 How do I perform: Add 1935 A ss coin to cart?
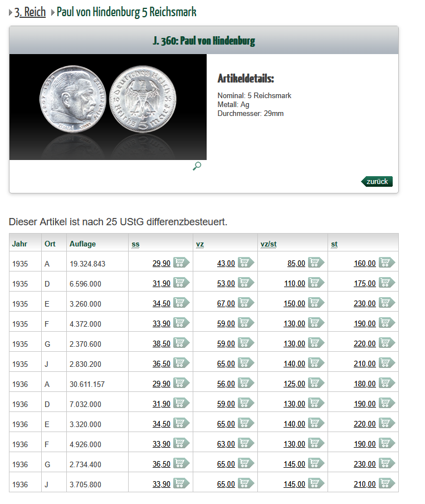pyautogui.click(x=181, y=263)
